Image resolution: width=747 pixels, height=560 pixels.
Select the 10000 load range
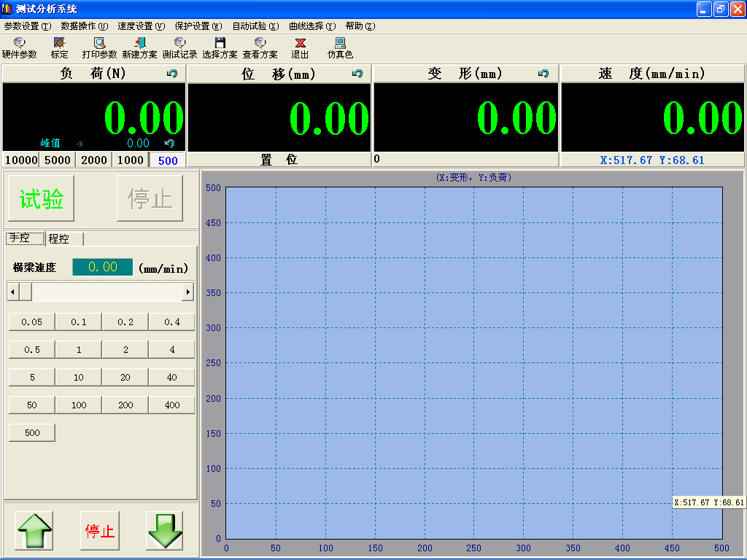click(21, 160)
